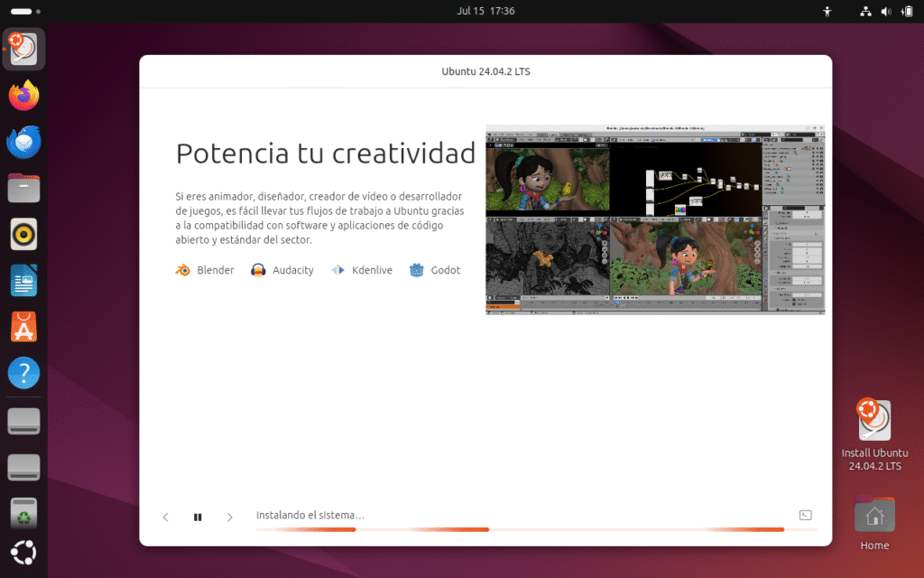Open the Files manager in dock
Viewport: 924px width, 578px height.
coord(23,188)
